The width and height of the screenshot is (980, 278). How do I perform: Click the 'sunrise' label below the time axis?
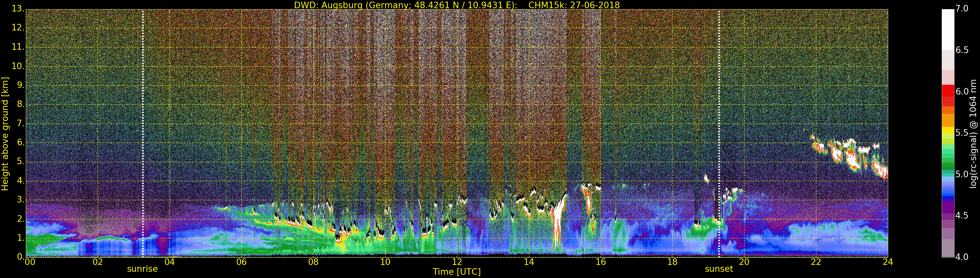point(142,269)
